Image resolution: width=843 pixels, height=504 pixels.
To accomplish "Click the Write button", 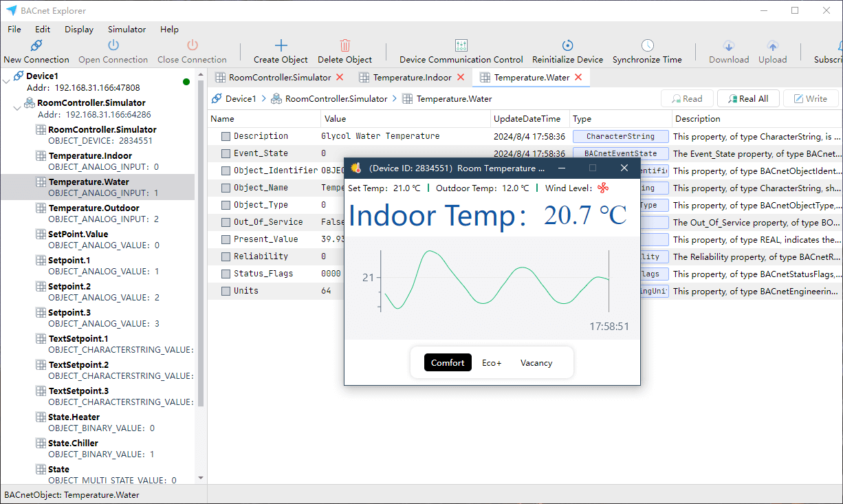I will [810, 98].
